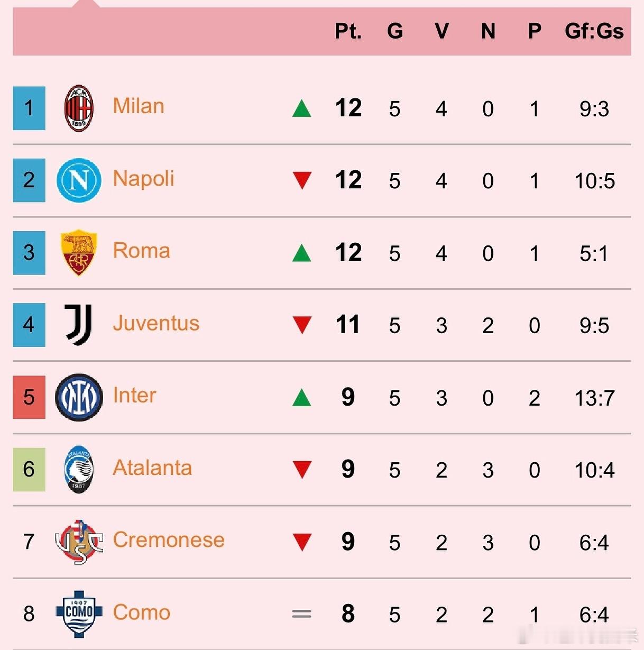Click the Como club badge
Screen dimensions: 644x650
79,614
